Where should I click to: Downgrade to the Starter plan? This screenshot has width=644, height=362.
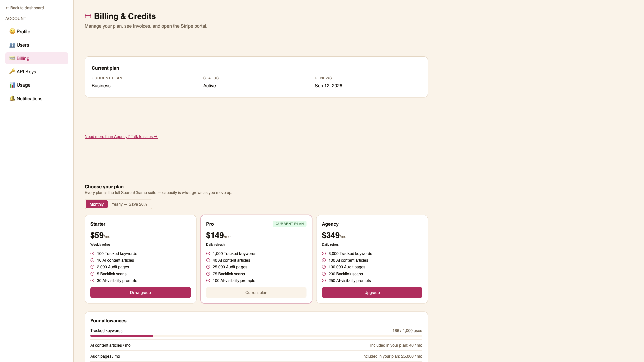tap(140, 293)
